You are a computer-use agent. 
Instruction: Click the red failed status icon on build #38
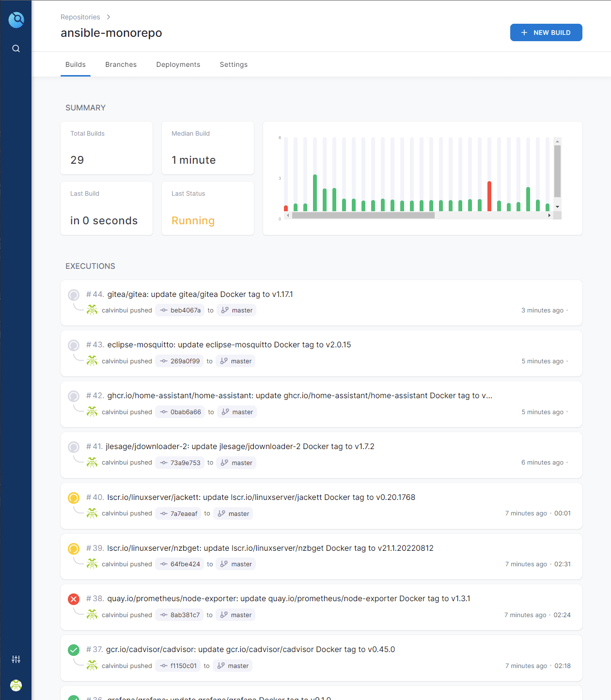(x=73, y=599)
